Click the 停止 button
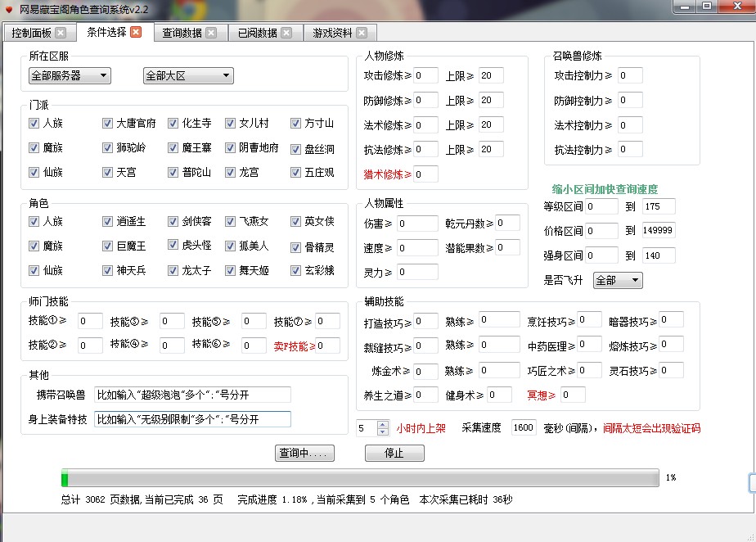Viewport: 756px width, 542px height. [x=394, y=454]
